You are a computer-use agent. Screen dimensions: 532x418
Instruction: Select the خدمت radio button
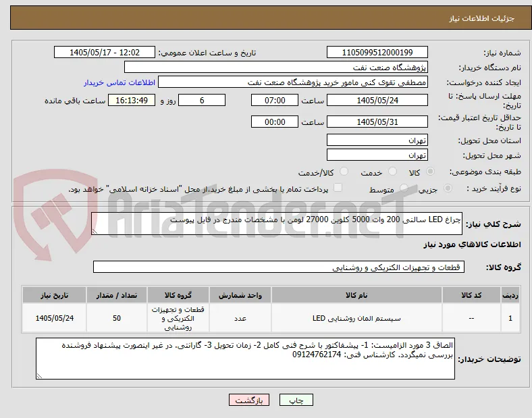coord(392,172)
